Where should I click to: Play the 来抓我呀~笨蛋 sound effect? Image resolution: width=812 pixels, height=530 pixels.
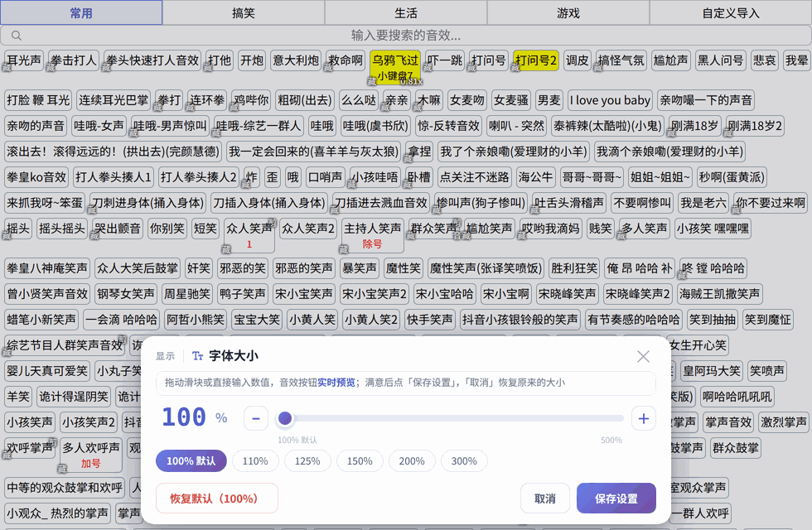pyautogui.click(x=45, y=203)
